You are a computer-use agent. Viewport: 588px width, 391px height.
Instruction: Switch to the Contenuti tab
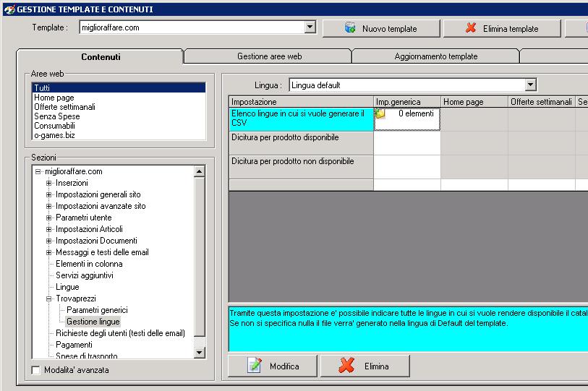(101, 57)
